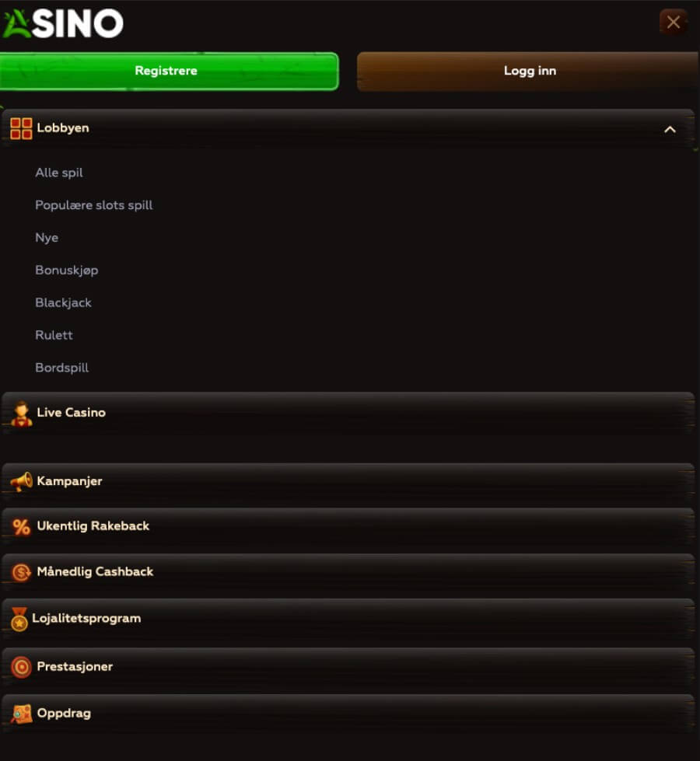Click the percent icon for Ukentlig Rakeback
The height and width of the screenshot is (761, 700).
click(x=21, y=526)
